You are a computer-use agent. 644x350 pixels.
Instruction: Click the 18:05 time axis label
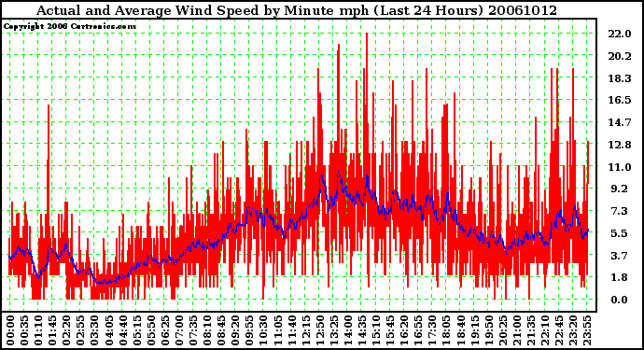coord(446,330)
